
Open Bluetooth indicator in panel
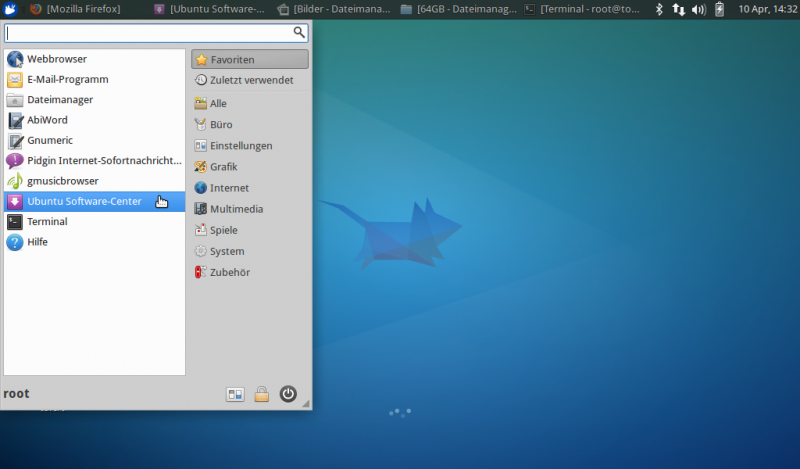[659, 9]
